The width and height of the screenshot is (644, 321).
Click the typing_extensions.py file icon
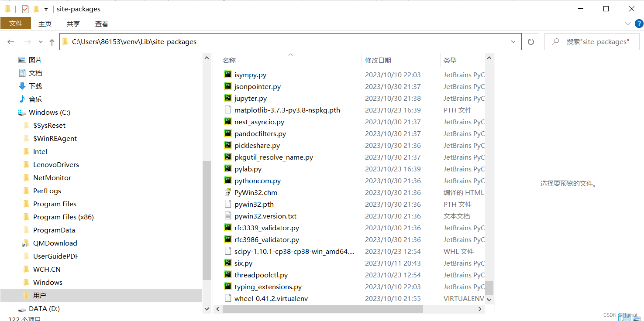(x=227, y=287)
